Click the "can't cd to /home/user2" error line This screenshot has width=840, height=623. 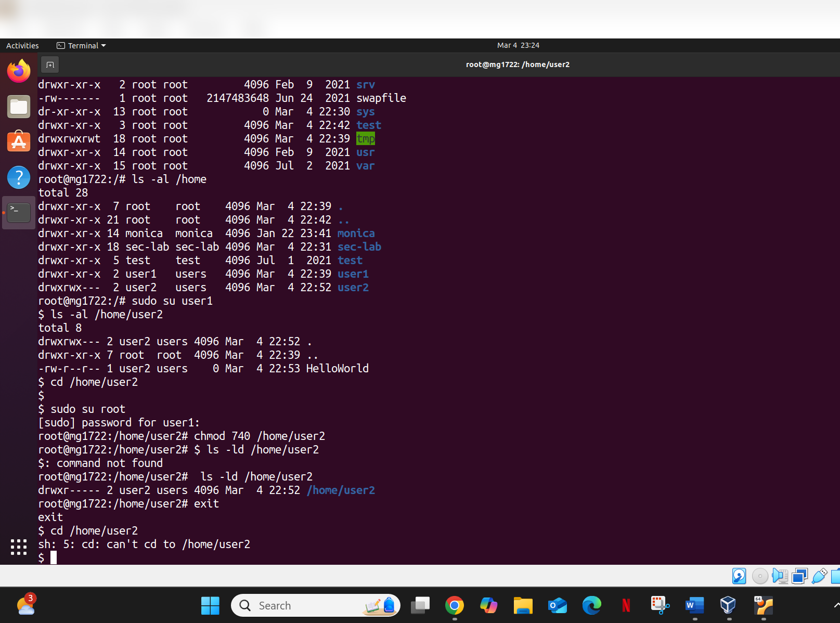pyautogui.click(x=144, y=544)
